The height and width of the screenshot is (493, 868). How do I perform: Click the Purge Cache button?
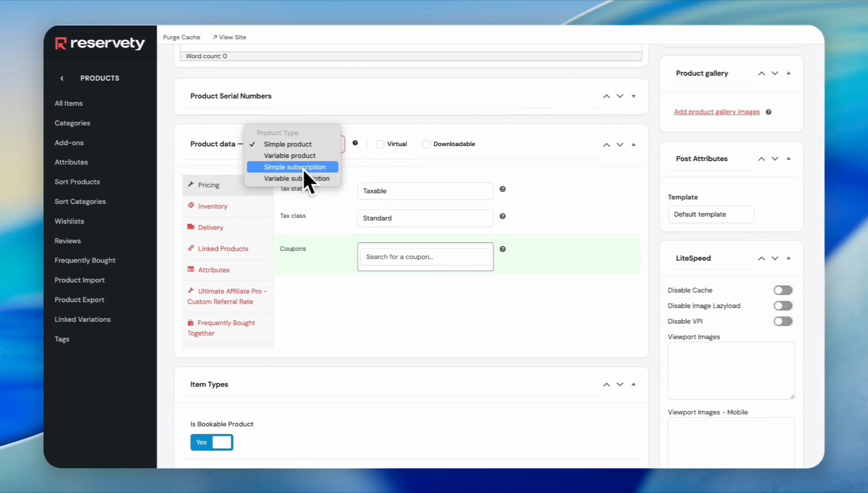pyautogui.click(x=181, y=37)
